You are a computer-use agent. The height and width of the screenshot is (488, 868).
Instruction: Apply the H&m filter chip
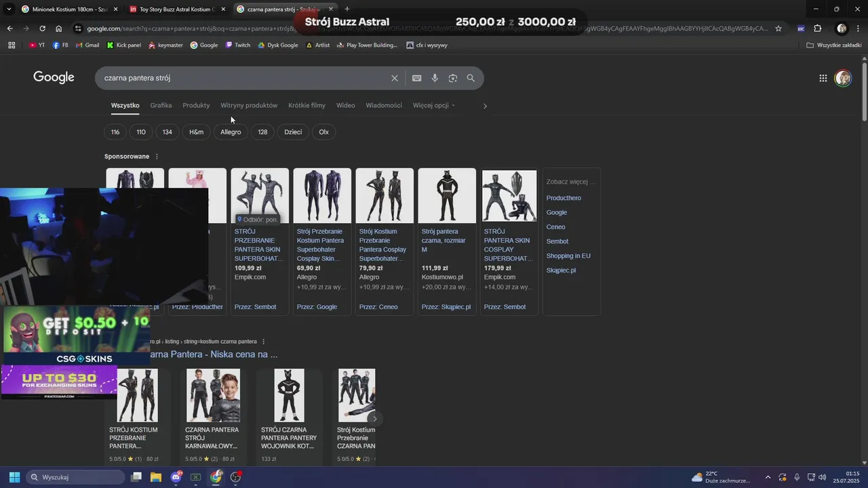[x=197, y=132]
